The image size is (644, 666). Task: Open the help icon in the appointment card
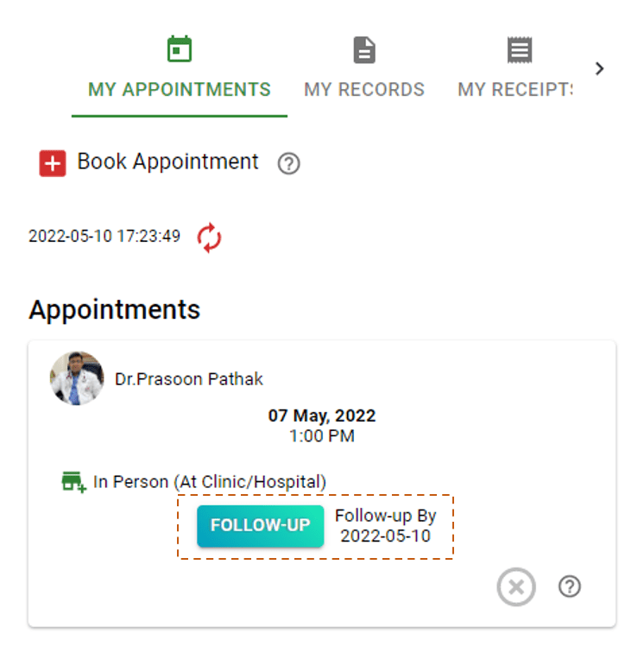pos(570,587)
